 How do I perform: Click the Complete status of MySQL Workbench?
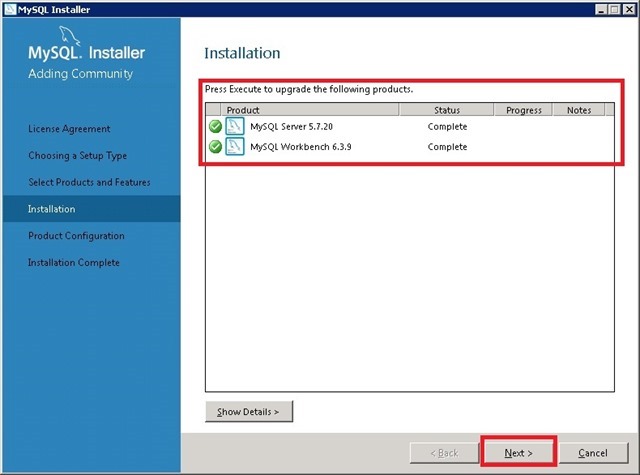pos(447,146)
